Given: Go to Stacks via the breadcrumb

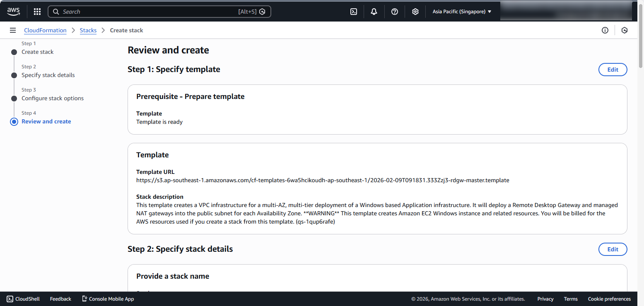Looking at the screenshot, I should click(x=88, y=30).
